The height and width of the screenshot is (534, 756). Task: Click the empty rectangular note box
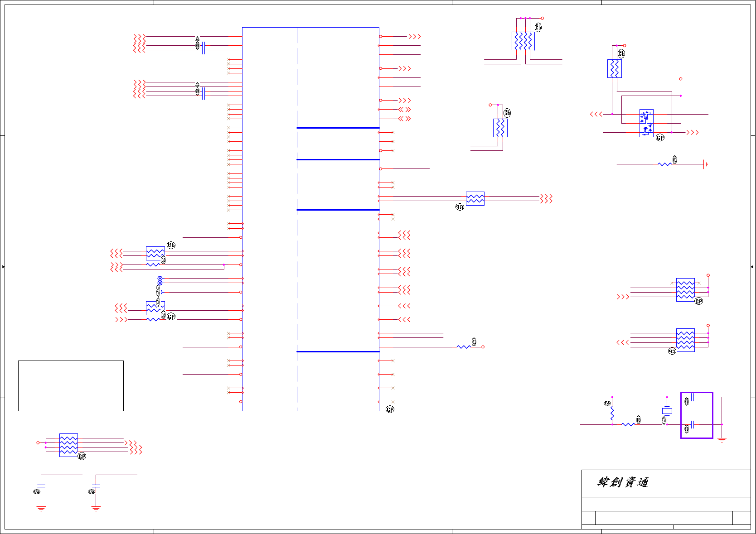click(x=71, y=386)
